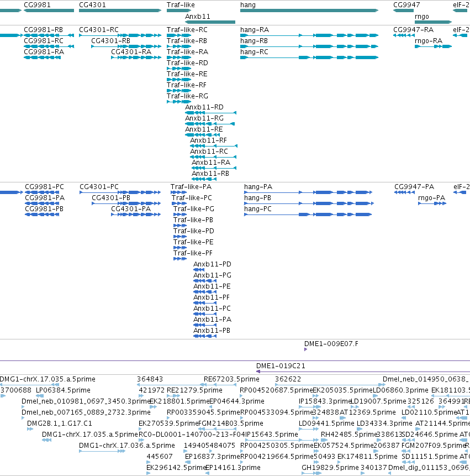
Task: Click EST EP14161.3prime
Action: pyautogui.click(x=207, y=473)
